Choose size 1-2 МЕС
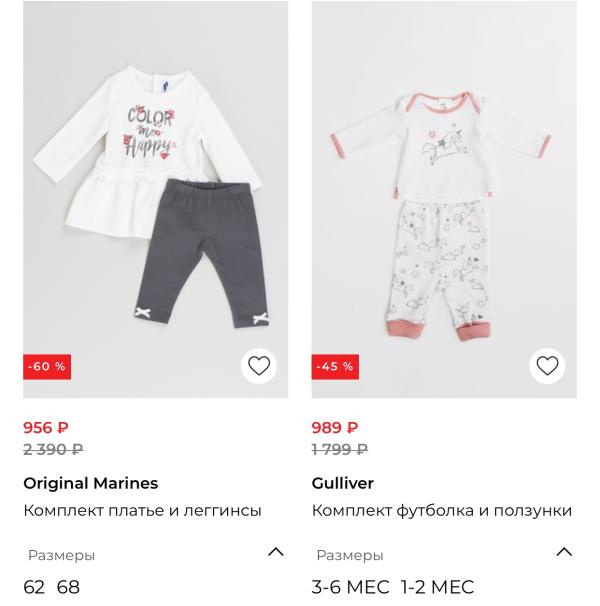Screen dimensions: 600x606 [437, 587]
